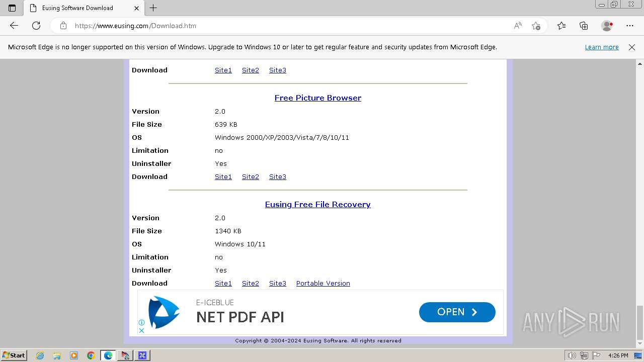Open ad info icon

coord(141,323)
